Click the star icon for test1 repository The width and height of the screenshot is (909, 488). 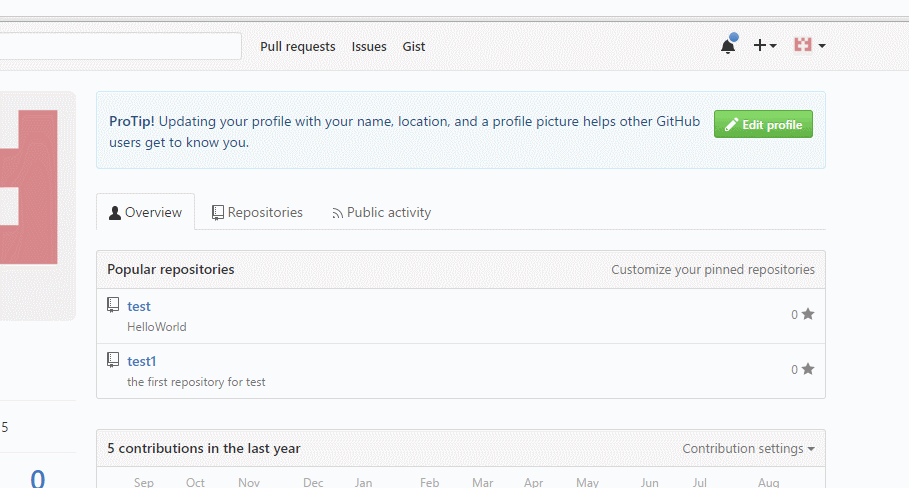point(808,369)
